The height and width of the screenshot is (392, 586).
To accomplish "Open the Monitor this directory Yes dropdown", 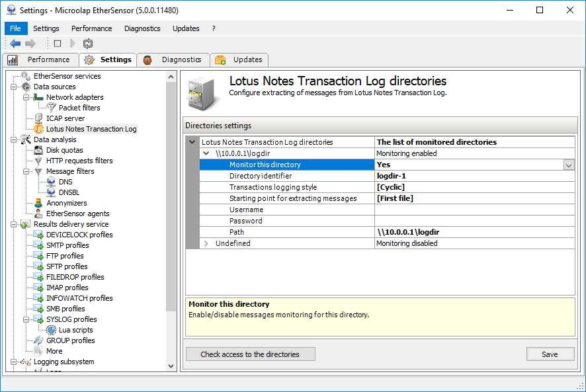I will pos(569,165).
